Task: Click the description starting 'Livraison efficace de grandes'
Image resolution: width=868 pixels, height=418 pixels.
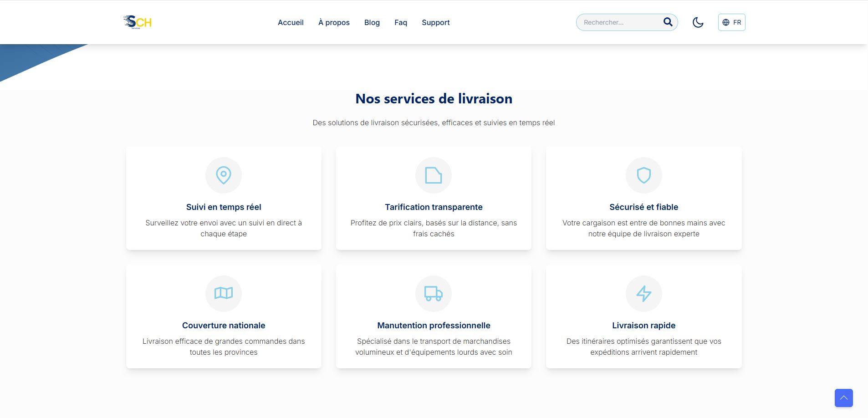Action: [x=224, y=347]
